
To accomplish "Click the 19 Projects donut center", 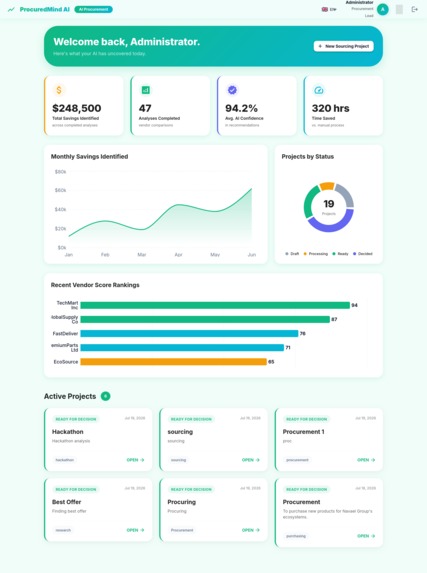I will pyautogui.click(x=329, y=206).
